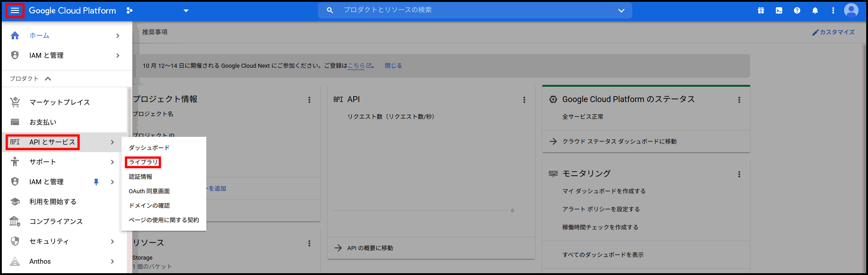Expand the top IAM と管理 chevron
The image size is (868, 275).
pyautogui.click(x=118, y=55)
